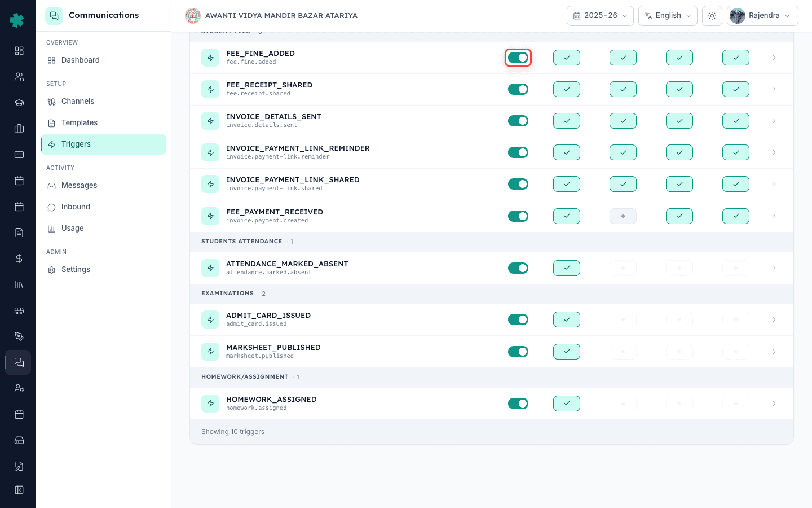Viewport: 812px width, 508px height.
Task: Open the active chat bubbles communications icon
Action: pyautogui.click(x=19, y=362)
